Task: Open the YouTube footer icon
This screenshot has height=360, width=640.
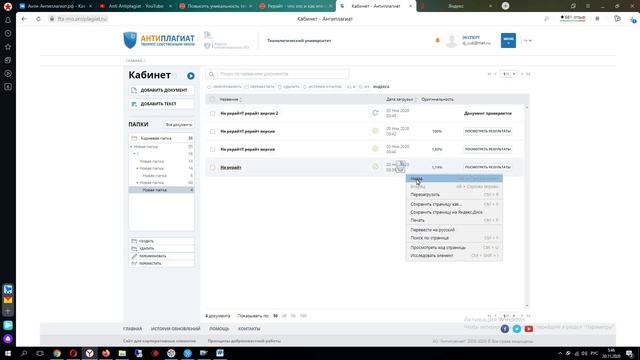Action: pos(529,329)
